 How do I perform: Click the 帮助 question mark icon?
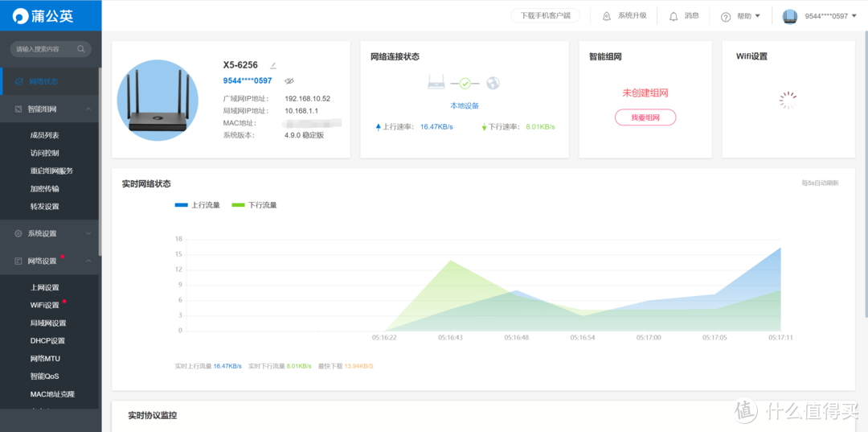(726, 17)
